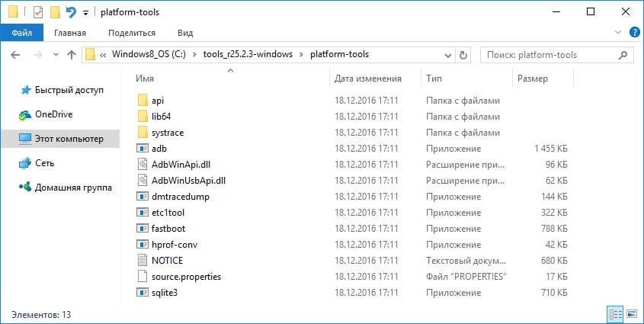Sort files by the Размер column header
This screenshot has width=644, height=324.
tap(533, 79)
